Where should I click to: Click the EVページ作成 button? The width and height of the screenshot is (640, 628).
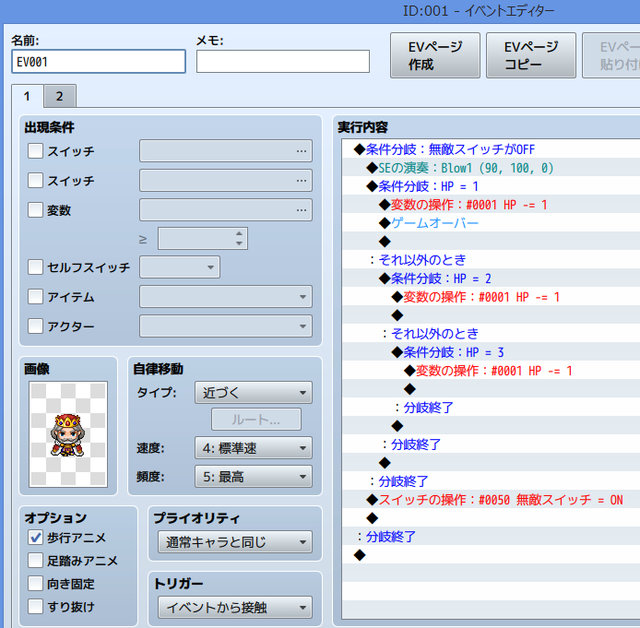point(435,55)
